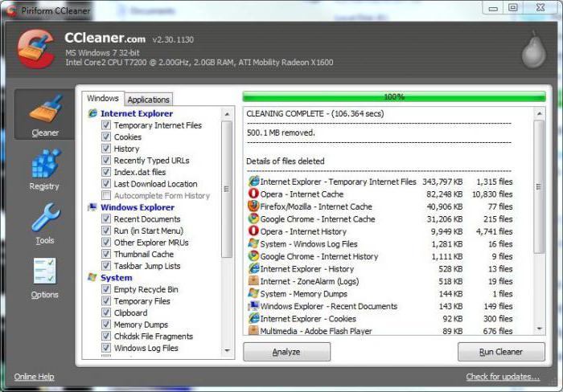Toggle the IE History checkbox
The image size is (563, 392).
(x=106, y=149)
